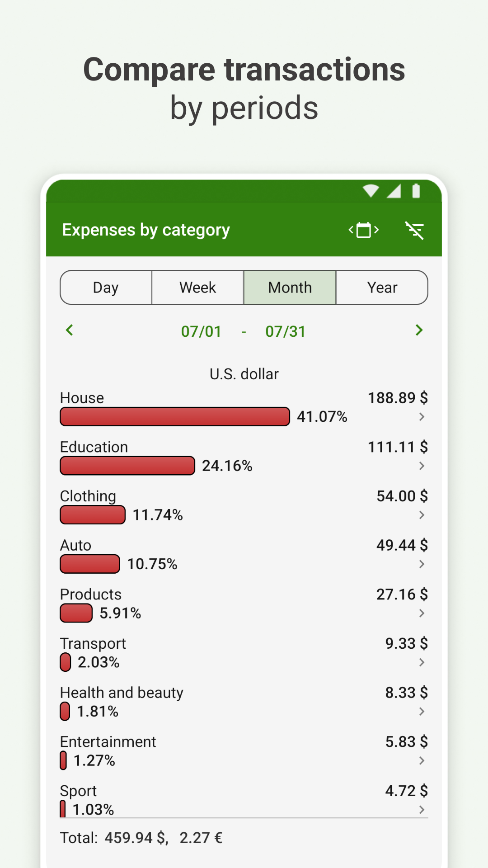Open the Health and beauty row

pyautogui.click(x=122, y=693)
